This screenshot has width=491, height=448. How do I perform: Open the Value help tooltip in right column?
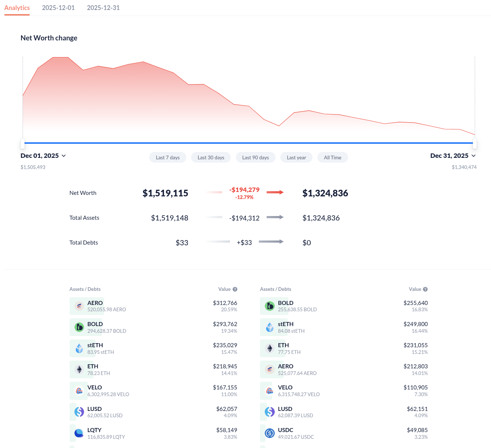[x=425, y=289]
